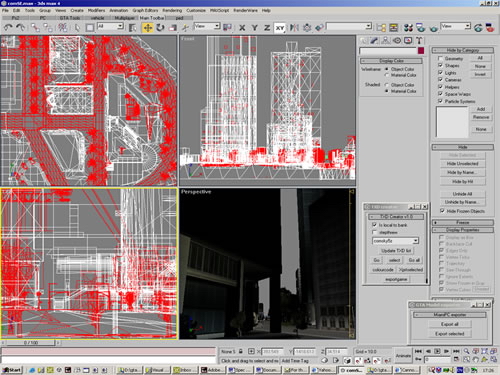The height and width of the screenshot is (375, 500).
Task: Uncheck the Lights category checkbox
Action: (440, 73)
